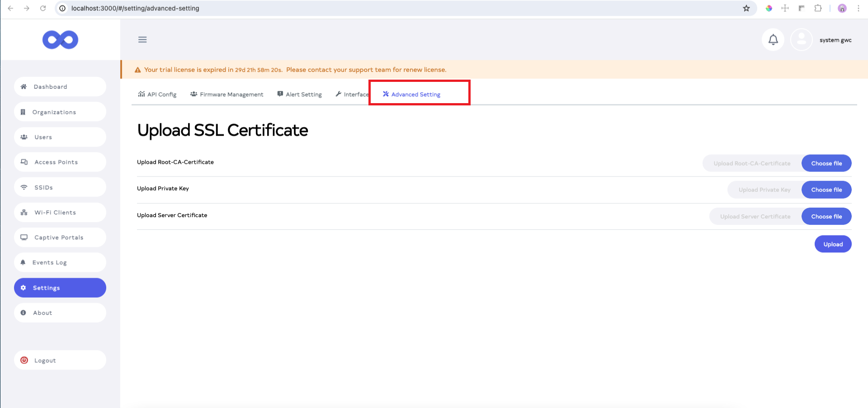Click the browser address bar
868x408 pixels.
362,8
